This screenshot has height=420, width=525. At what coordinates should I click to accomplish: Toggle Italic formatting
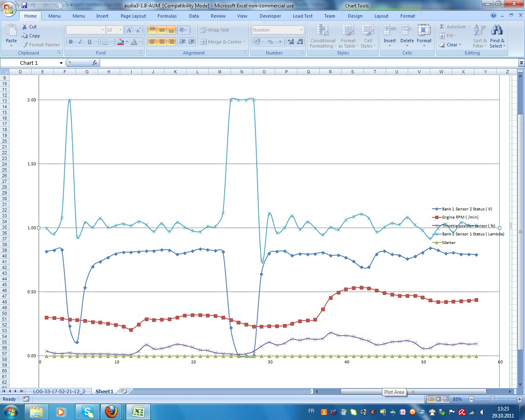(80, 42)
